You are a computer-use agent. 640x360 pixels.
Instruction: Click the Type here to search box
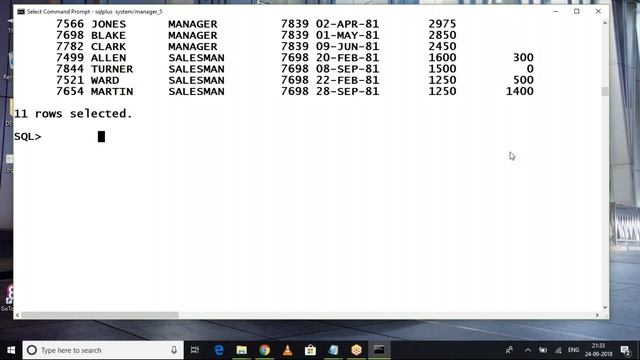[x=103, y=350]
